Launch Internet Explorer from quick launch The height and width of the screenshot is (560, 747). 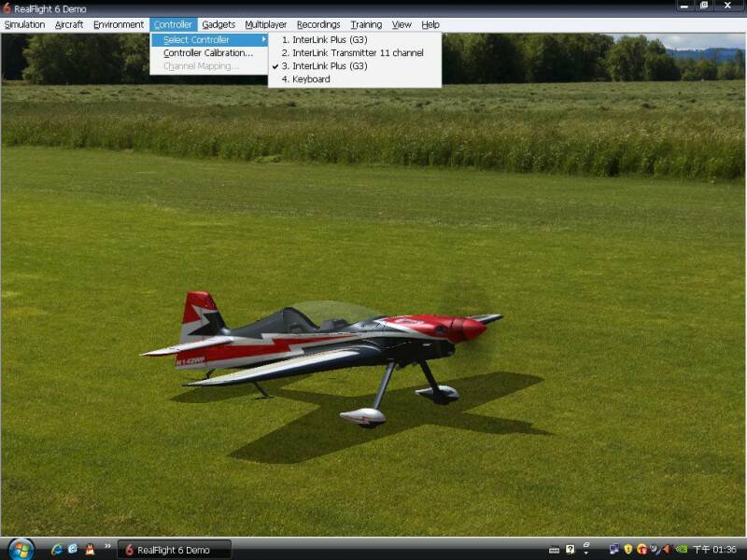[57, 550]
